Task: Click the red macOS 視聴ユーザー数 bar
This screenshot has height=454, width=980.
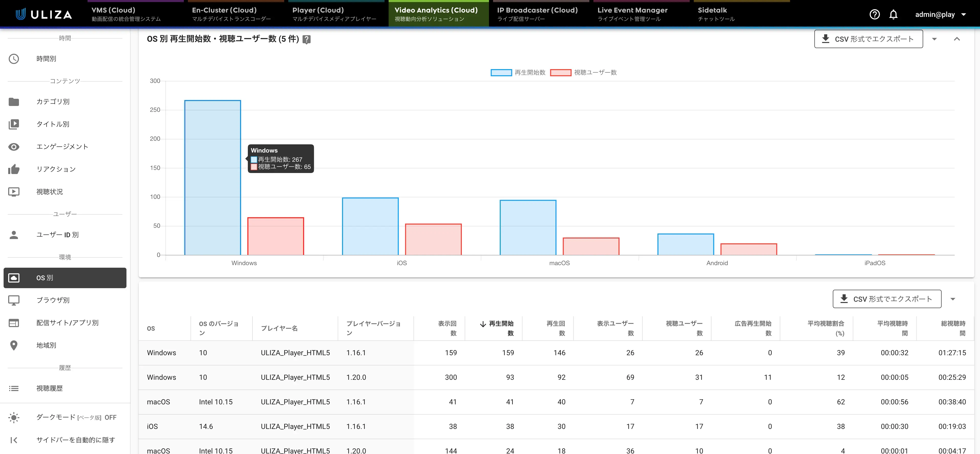Action: pos(591,246)
